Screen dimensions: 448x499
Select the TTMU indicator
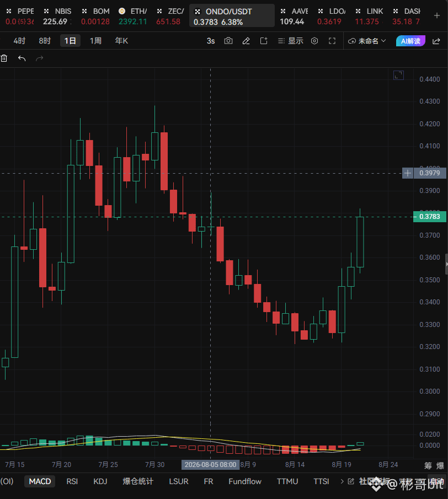pos(287,481)
